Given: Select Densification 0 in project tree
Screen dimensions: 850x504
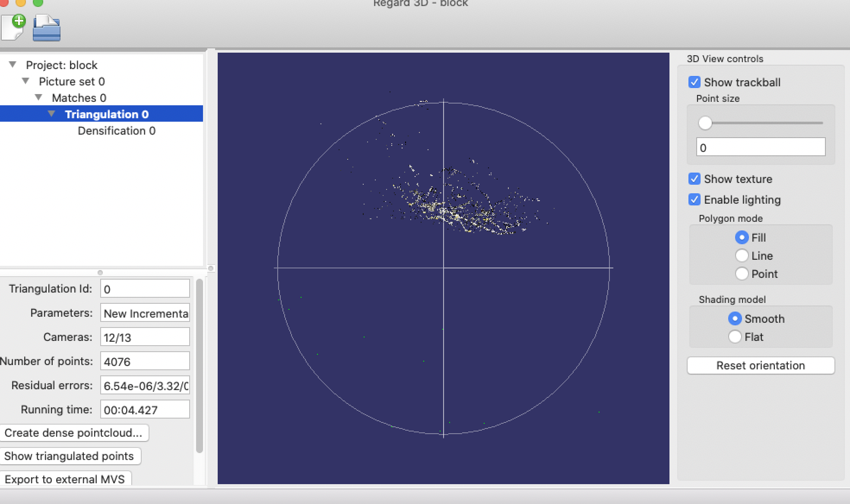Looking at the screenshot, I should point(117,131).
